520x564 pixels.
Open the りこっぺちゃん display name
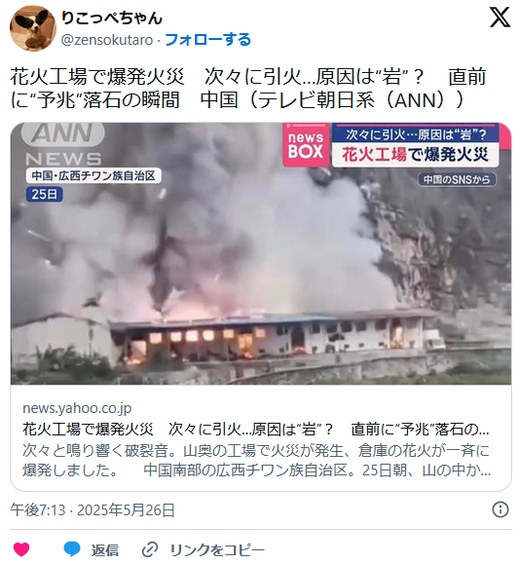click(x=112, y=18)
